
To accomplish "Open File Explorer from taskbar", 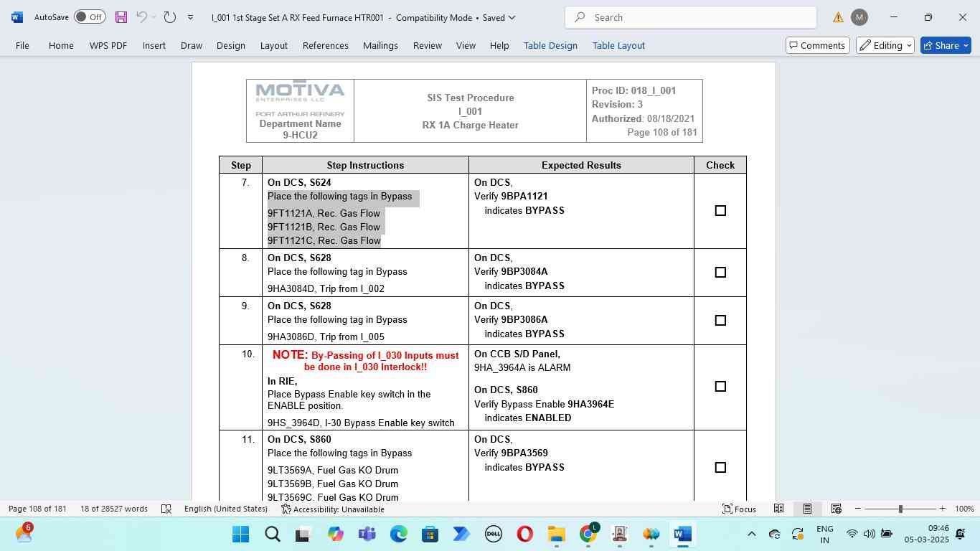I will coord(556,534).
